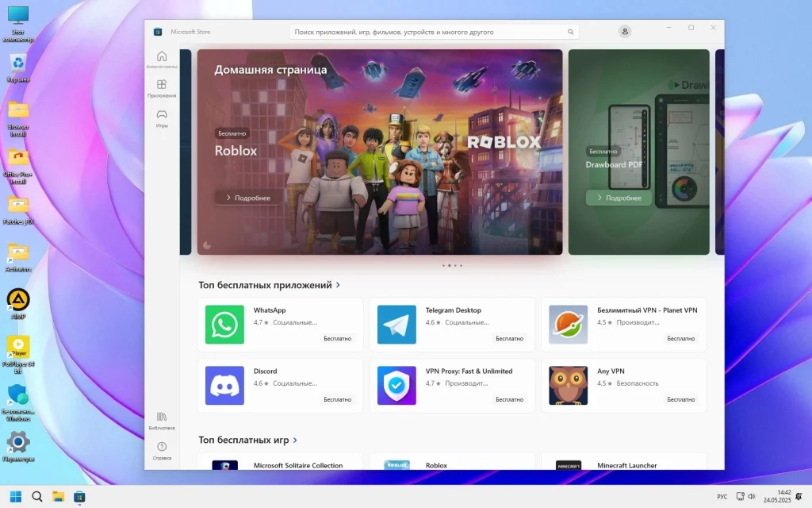Open the Windows Start menu

(16, 496)
